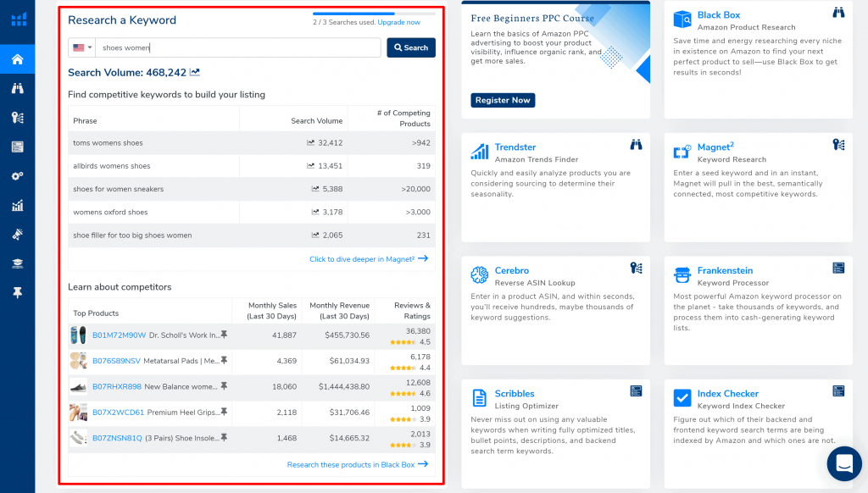The width and height of the screenshot is (868, 493).
Task: View trend chart for allbirds womens shoes
Action: [x=310, y=165]
